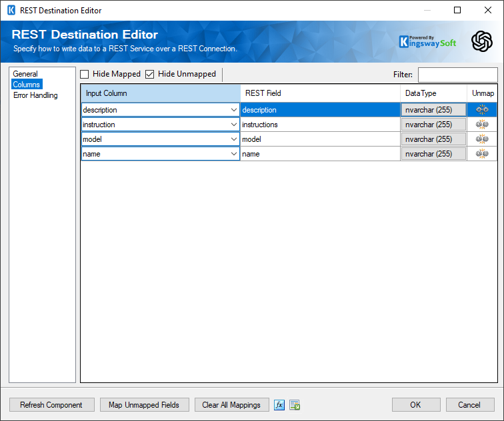
Task: Maximize the REST Destination Editor window
Action: click(457, 10)
